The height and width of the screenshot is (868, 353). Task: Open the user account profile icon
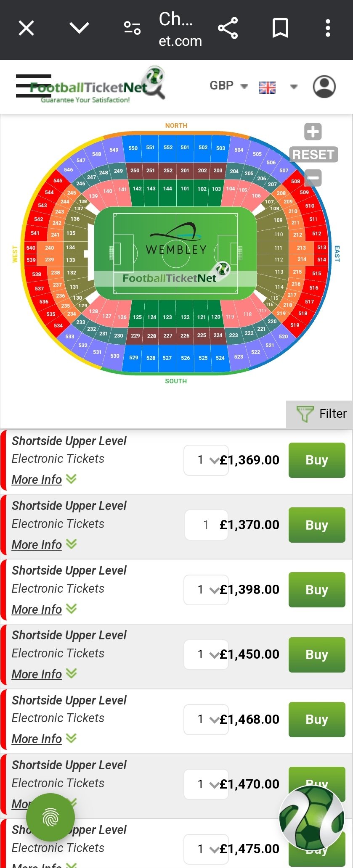click(324, 87)
